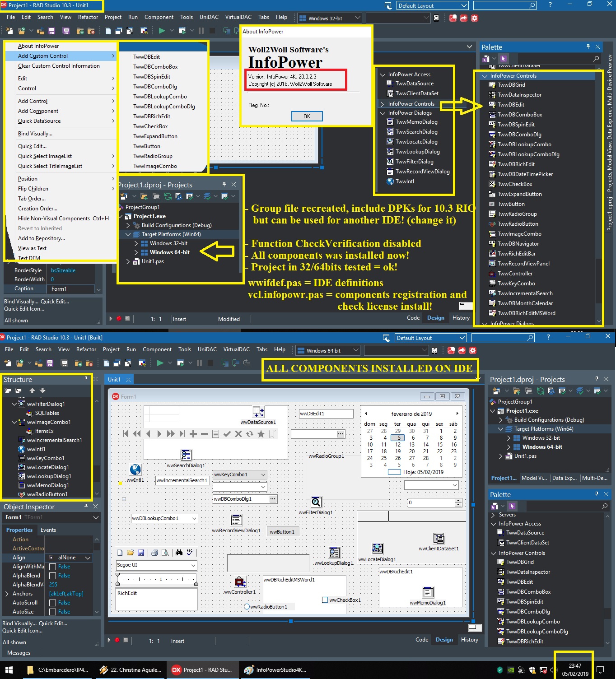Select the wwFilterDialog1 magnifier icon on the form designer
Screen dimensions: 616x679
(x=316, y=502)
